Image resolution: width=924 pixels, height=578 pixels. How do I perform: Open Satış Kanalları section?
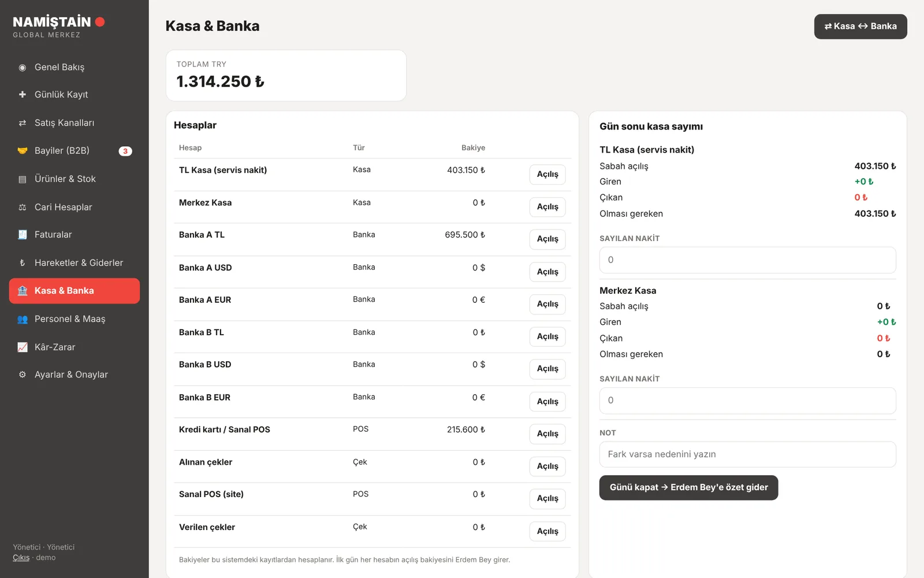[74, 123]
